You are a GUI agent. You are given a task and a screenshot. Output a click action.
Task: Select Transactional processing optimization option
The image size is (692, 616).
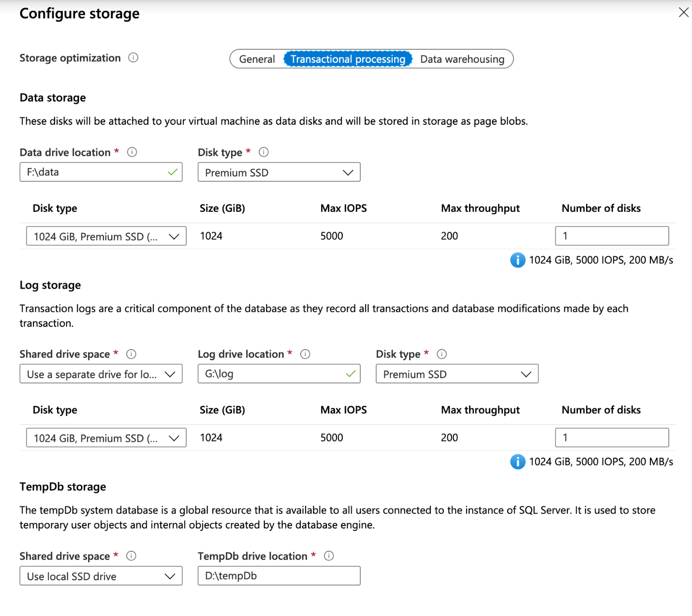348,59
